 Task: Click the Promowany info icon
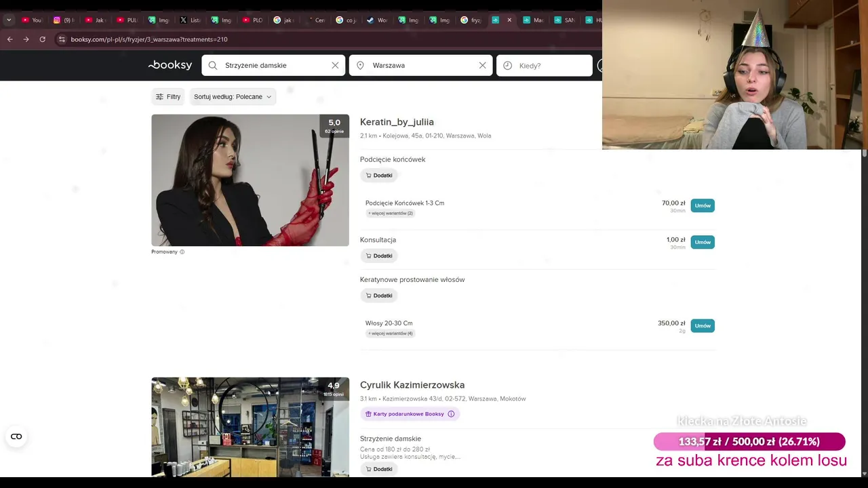(x=182, y=252)
